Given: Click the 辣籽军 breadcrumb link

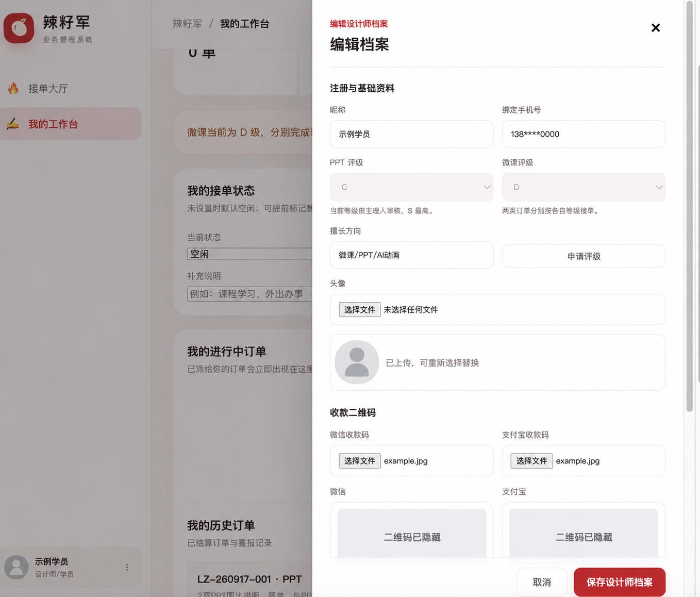Looking at the screenshot, I should (187, 24).
